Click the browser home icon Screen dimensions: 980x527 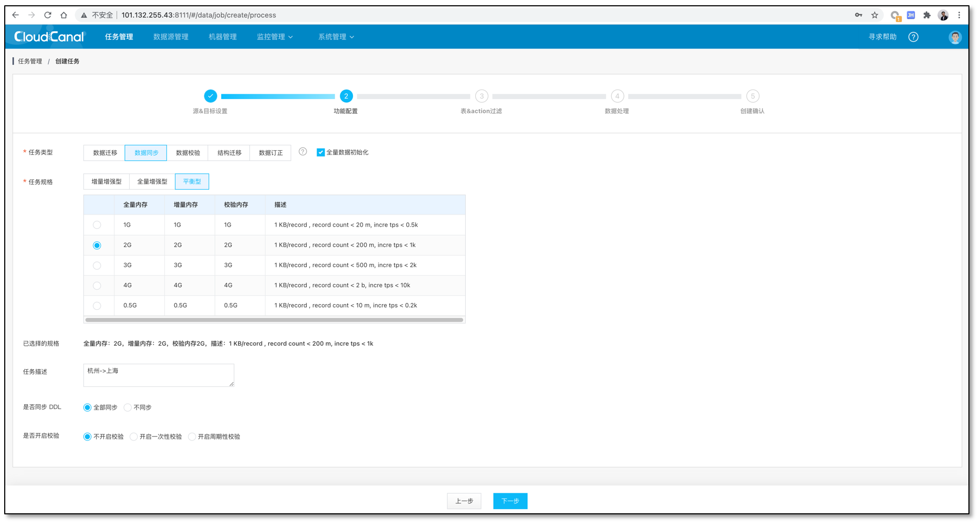(x=64, y=15)
